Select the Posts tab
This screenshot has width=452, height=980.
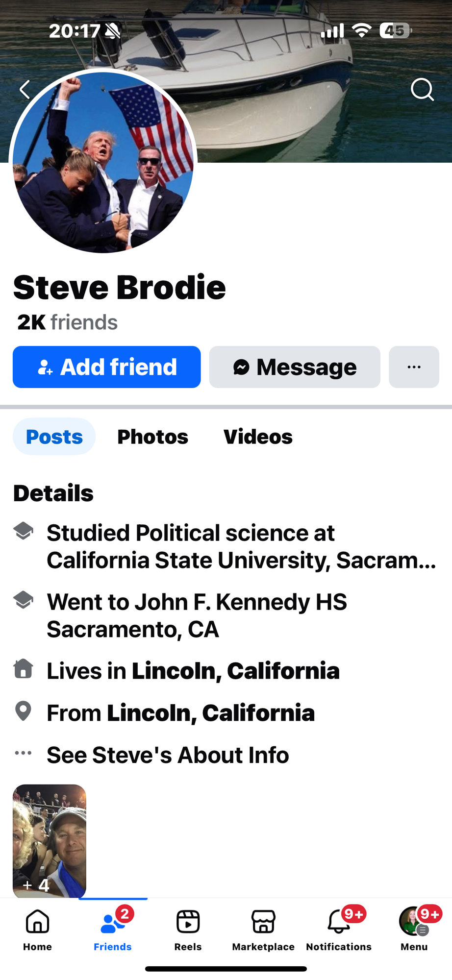tap(54, 437)
